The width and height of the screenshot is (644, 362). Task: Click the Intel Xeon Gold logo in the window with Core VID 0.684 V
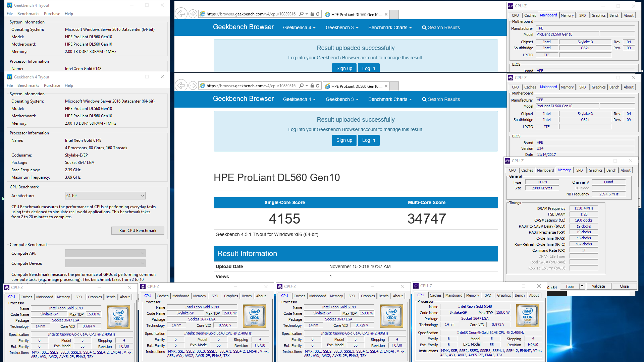click(x=118, y=317)
